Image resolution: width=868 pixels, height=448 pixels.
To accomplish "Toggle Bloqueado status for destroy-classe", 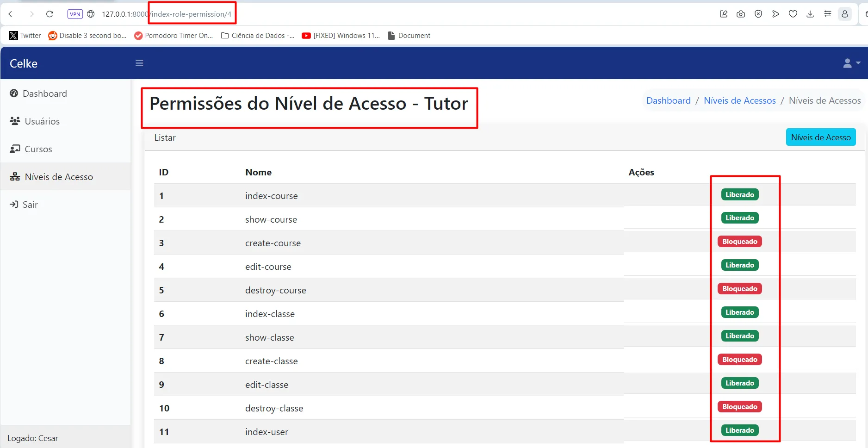I will pos(739,407).
